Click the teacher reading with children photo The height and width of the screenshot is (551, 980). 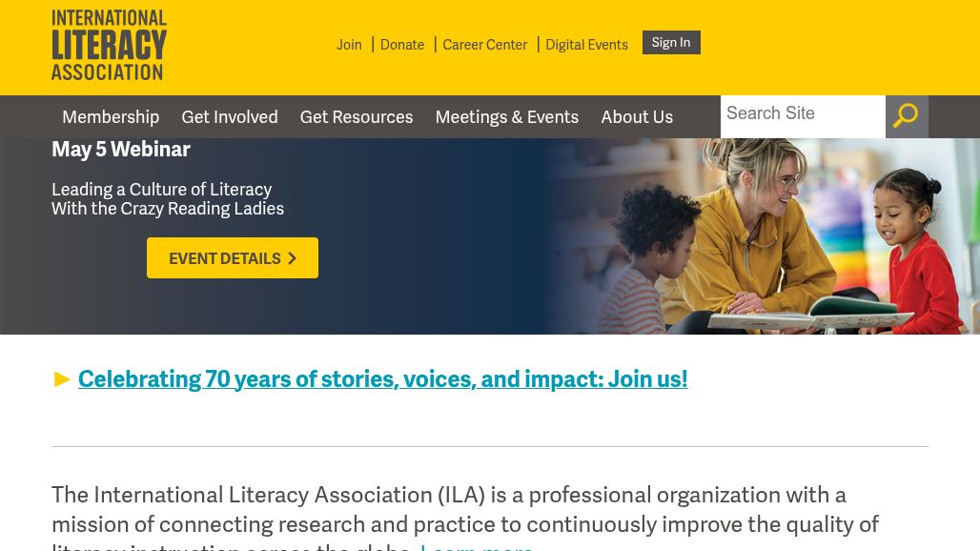pos(763,238)
